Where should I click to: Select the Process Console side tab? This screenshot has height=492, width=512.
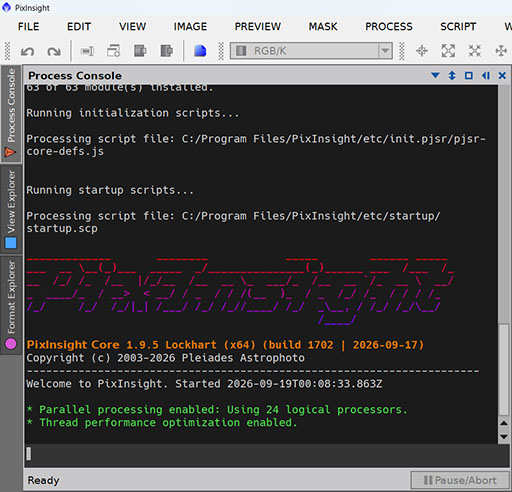[11, 114]
